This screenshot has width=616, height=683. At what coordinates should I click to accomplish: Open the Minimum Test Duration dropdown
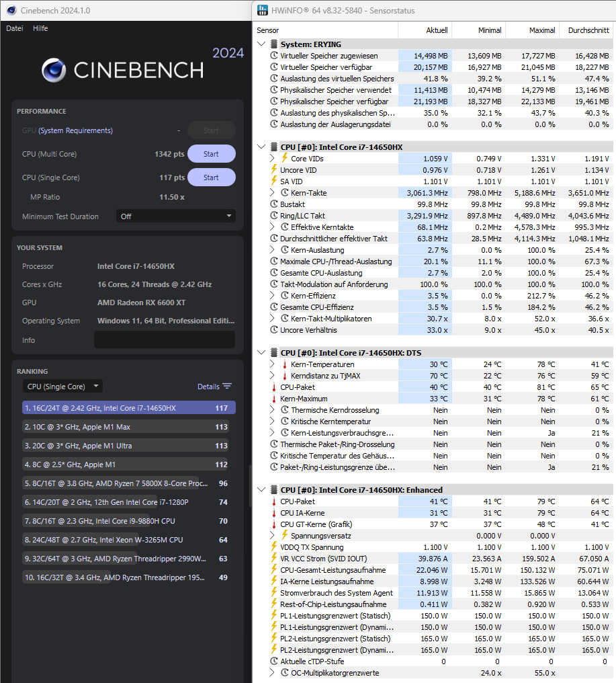pos(176,216)
